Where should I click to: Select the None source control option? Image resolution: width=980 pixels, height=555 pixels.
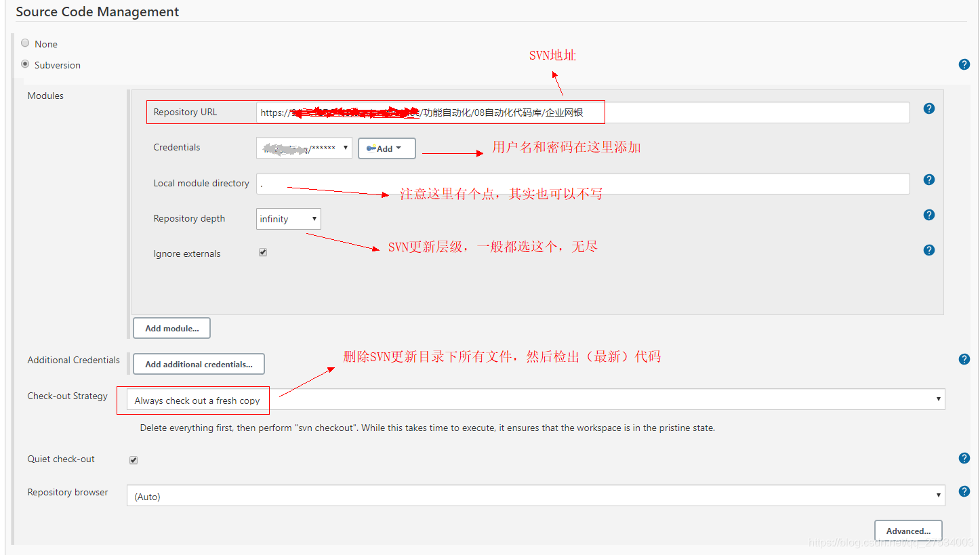click(25, 43)
